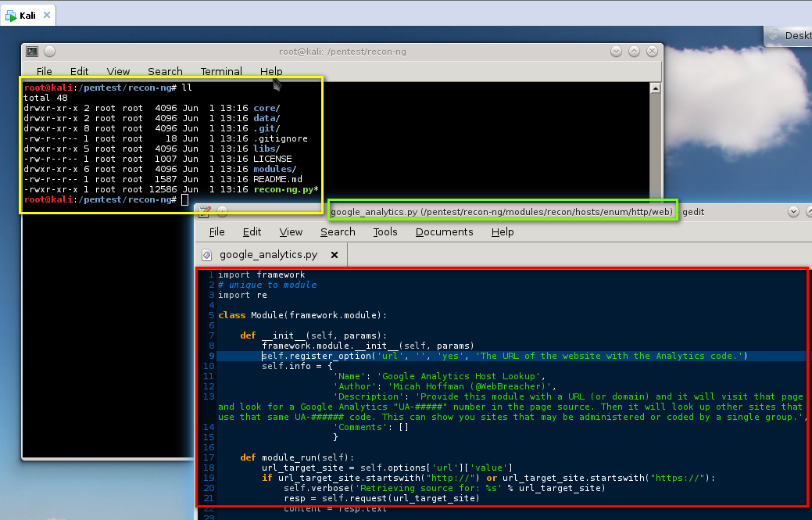
Task: Click 'total 48' line in terminal
Action: coord(45,98)
